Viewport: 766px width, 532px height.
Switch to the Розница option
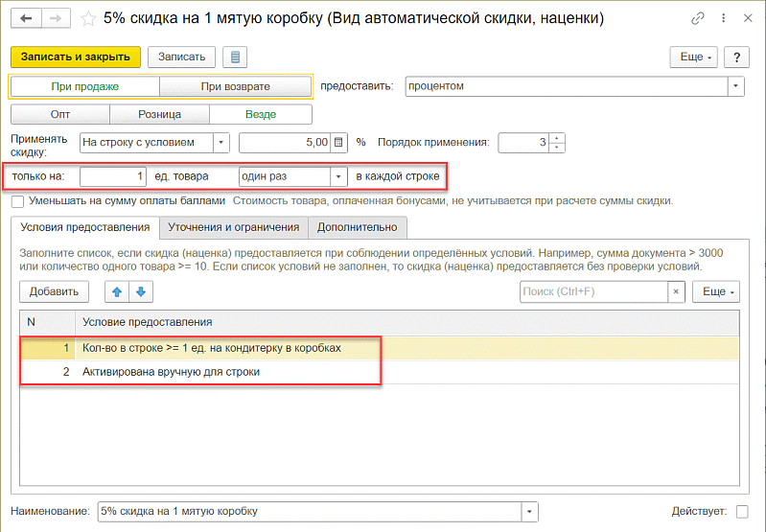pyautogui.click(x=159, y=114)
